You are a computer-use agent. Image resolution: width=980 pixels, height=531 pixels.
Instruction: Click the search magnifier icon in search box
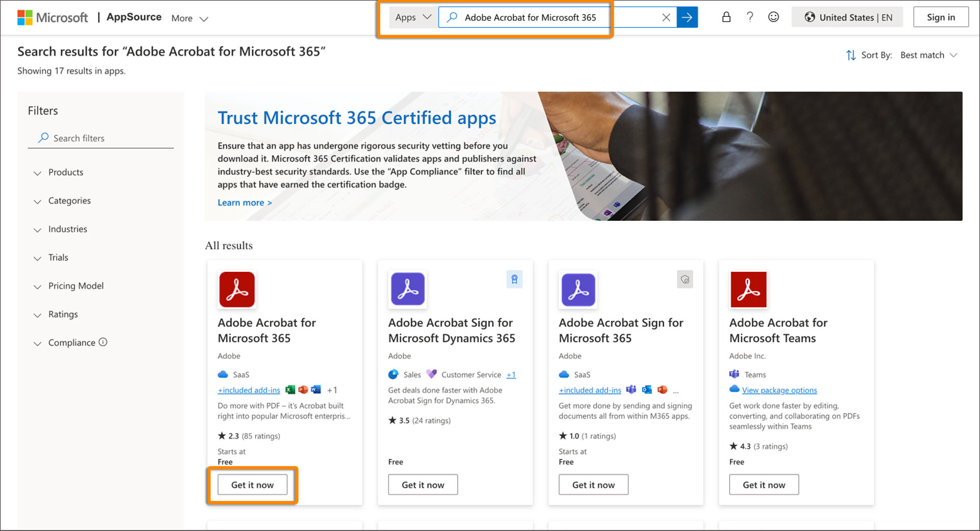452,17
